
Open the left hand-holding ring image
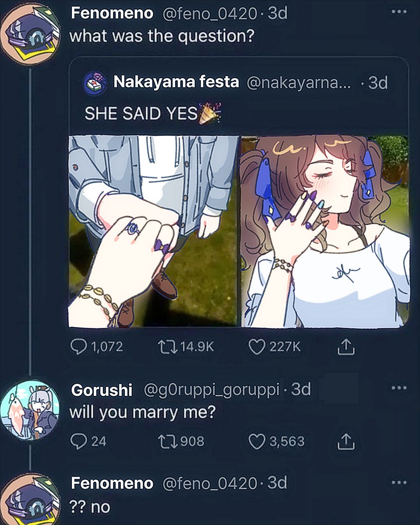[153, 231]
